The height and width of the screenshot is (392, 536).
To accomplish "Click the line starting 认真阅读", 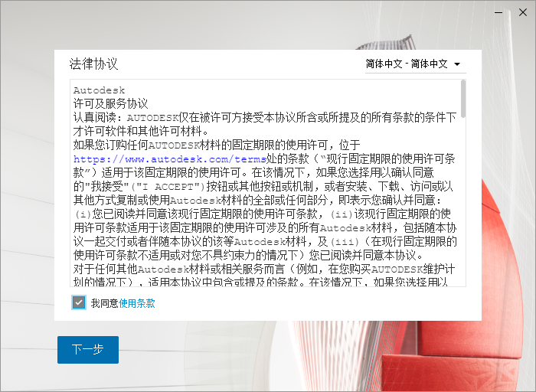I will pos(265,118).
